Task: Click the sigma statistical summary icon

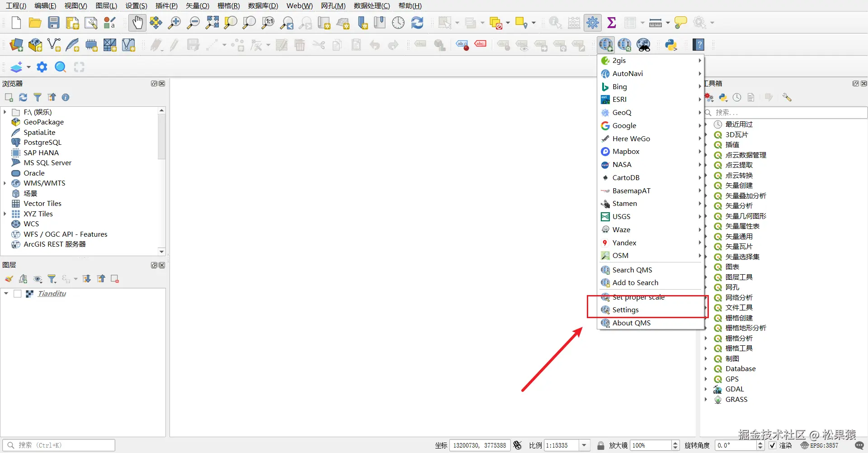Action: pos(612,23)
